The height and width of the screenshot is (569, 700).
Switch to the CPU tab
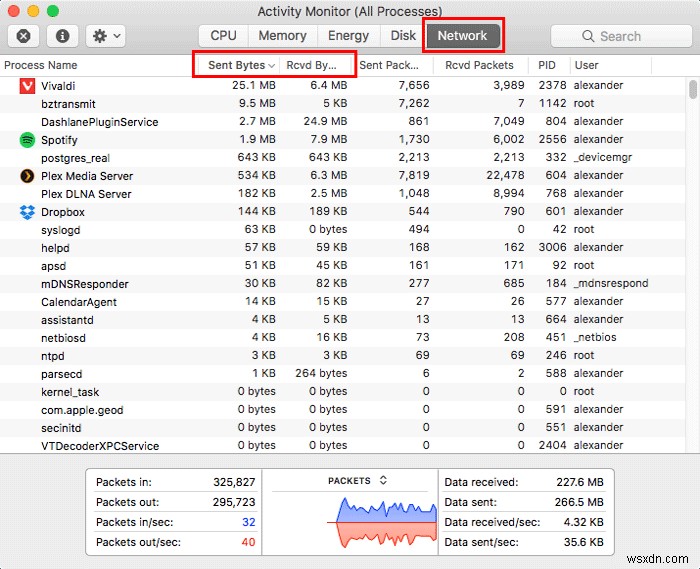[223, 36]
